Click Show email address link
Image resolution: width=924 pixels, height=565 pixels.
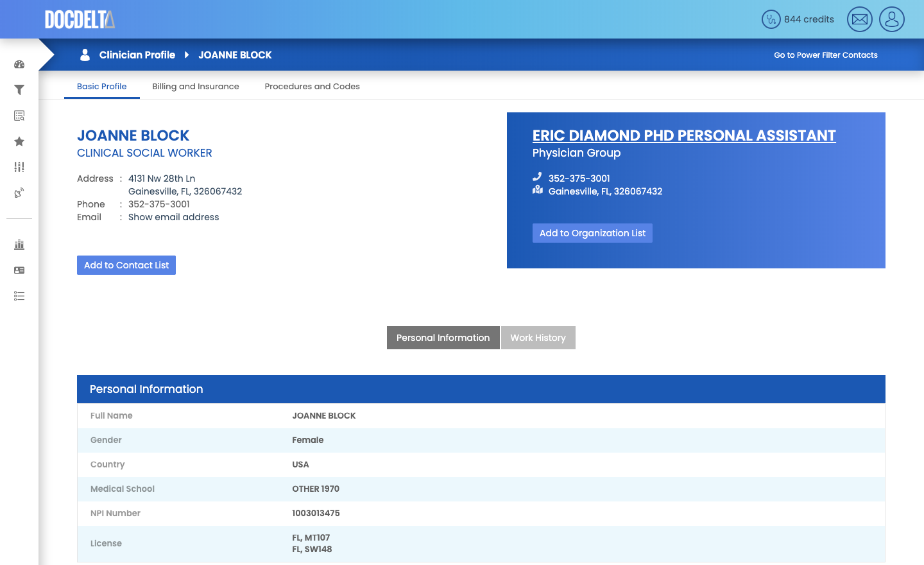coord(173,217)
